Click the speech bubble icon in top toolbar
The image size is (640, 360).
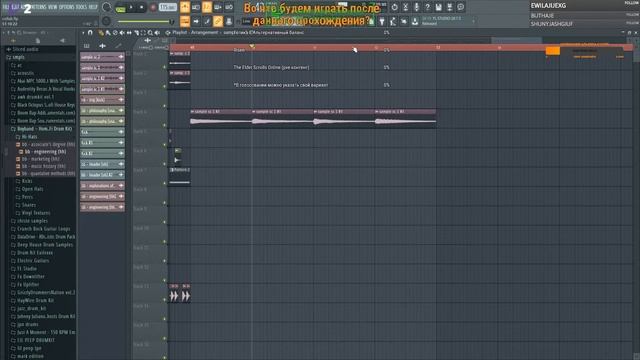click(460, 7)
